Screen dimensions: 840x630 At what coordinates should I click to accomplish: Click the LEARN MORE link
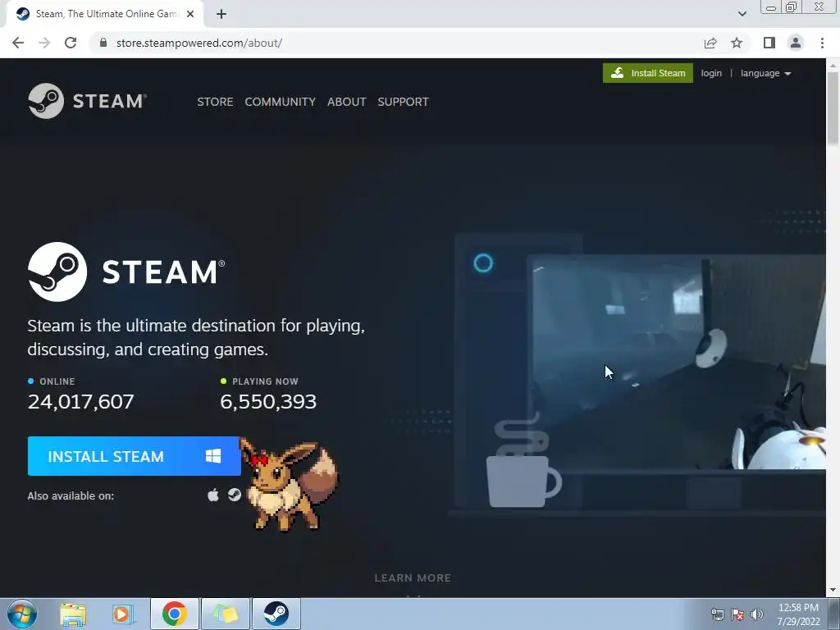tap(413, 578)
